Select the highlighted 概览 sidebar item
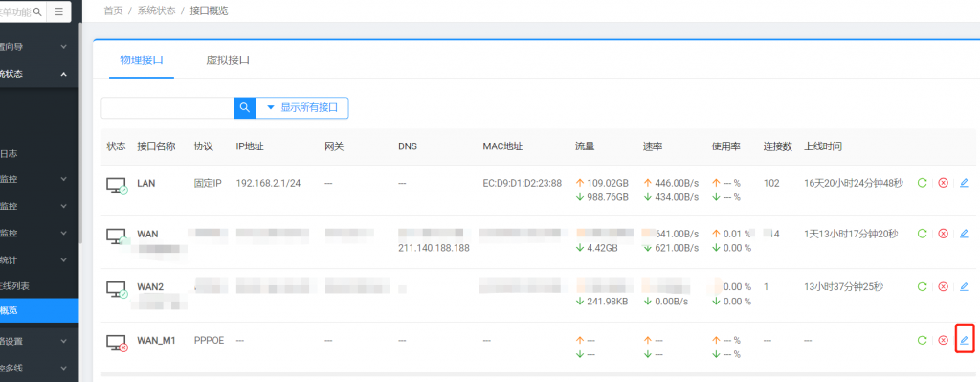Image resolution: width=980 pixels, height=382 pixels. (39, 311)
